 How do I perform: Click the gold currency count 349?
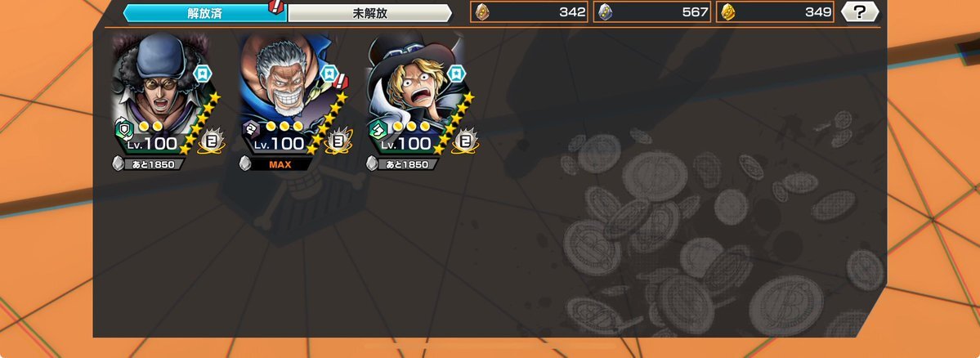[x=818, y=12]
